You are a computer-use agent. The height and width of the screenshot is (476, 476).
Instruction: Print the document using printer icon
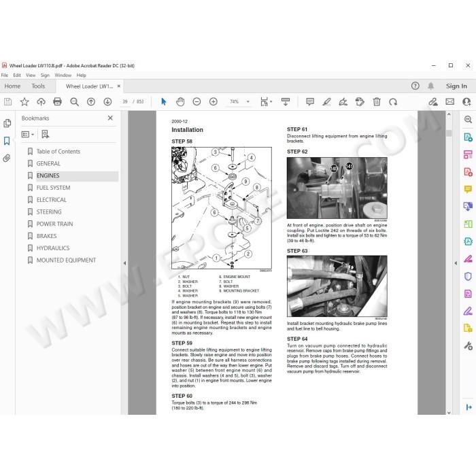click(x=57, y=102)
